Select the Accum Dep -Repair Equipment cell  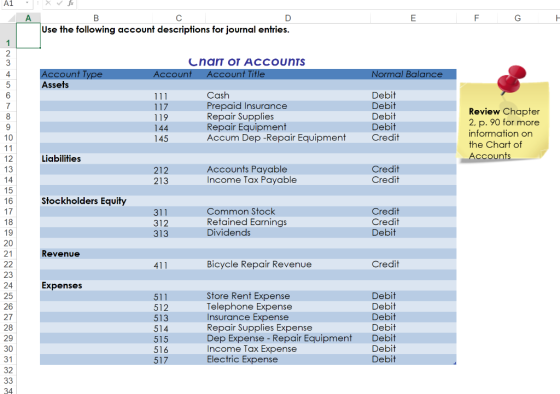[288, 138]
